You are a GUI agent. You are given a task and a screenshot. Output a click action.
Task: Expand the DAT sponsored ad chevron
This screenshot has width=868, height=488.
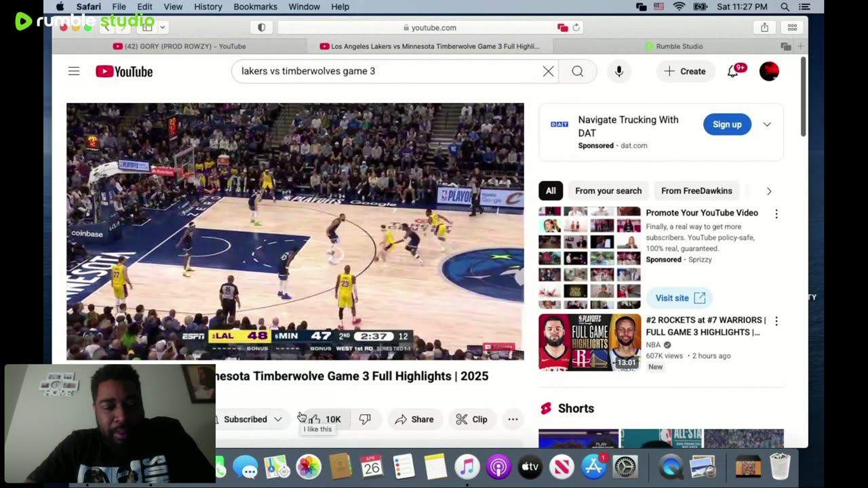click(767, 125)
